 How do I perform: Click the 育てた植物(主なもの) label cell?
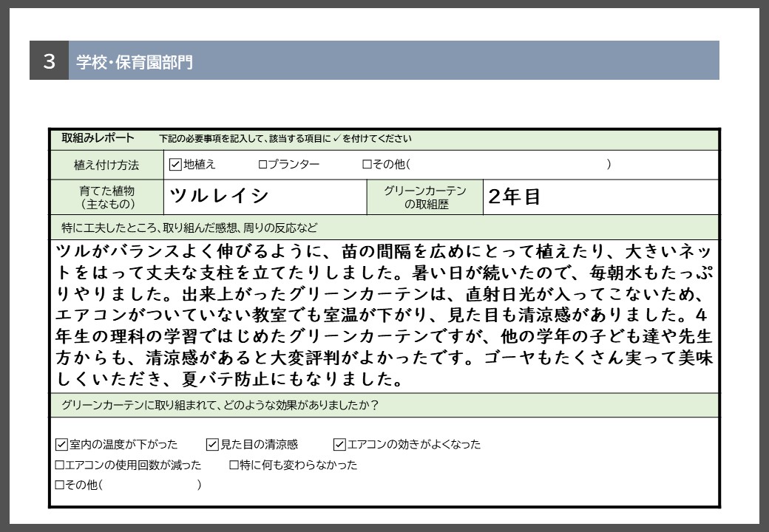coord(108,197)
